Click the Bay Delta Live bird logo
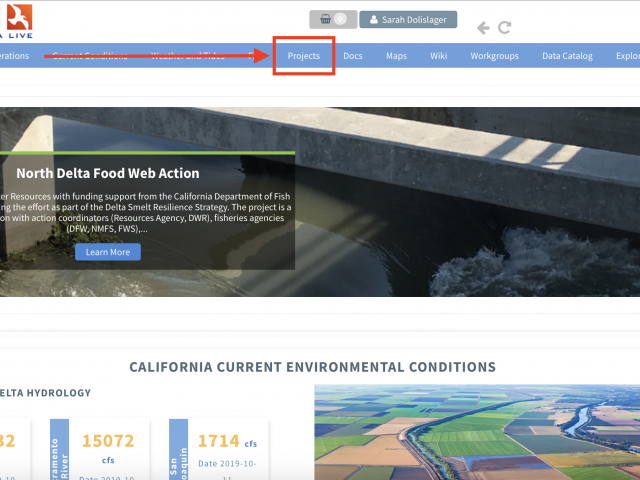 (19, 17)
